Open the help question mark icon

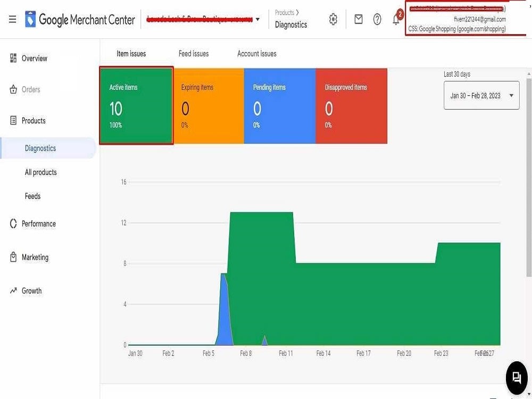pos(377,19)
